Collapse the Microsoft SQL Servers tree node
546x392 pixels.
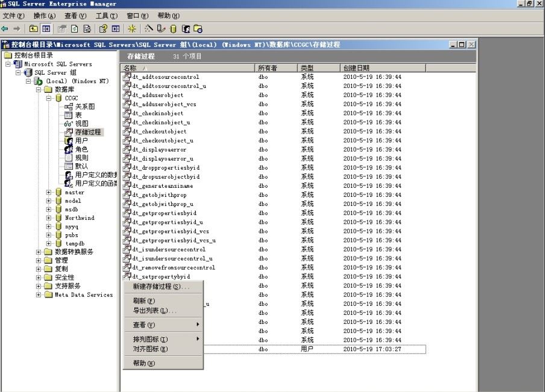[8, 64]
